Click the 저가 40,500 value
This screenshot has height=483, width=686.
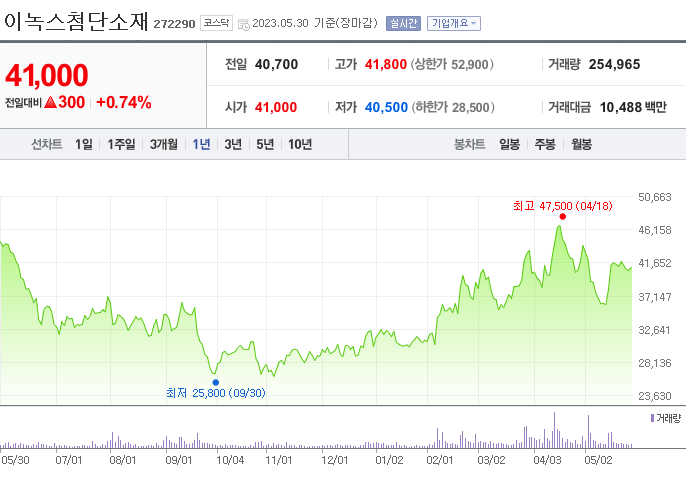pos(386,107)
